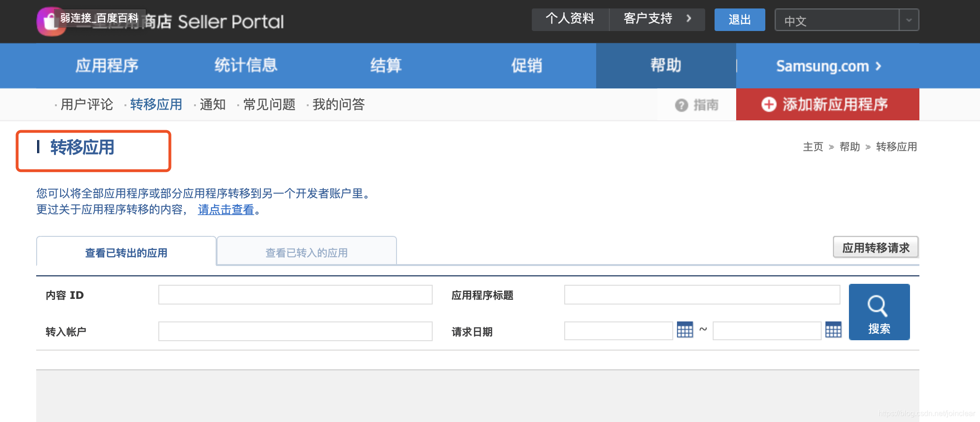Click 主页 in the breadcrumb

point(813,147)
